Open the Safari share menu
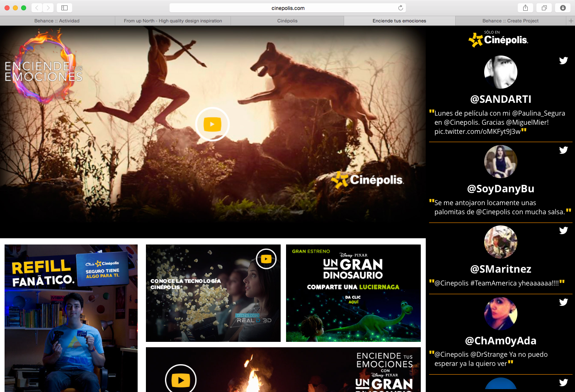575x392 pixels. (x=525, y=7)
